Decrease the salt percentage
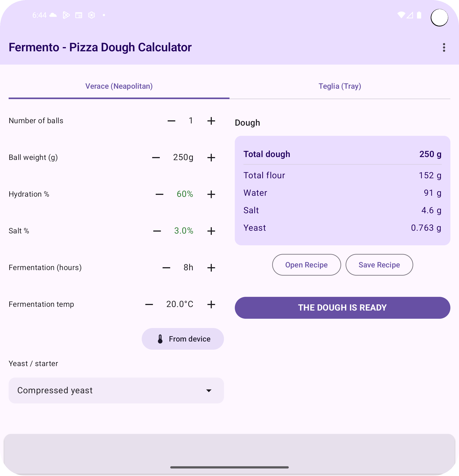 pos(157,231)
